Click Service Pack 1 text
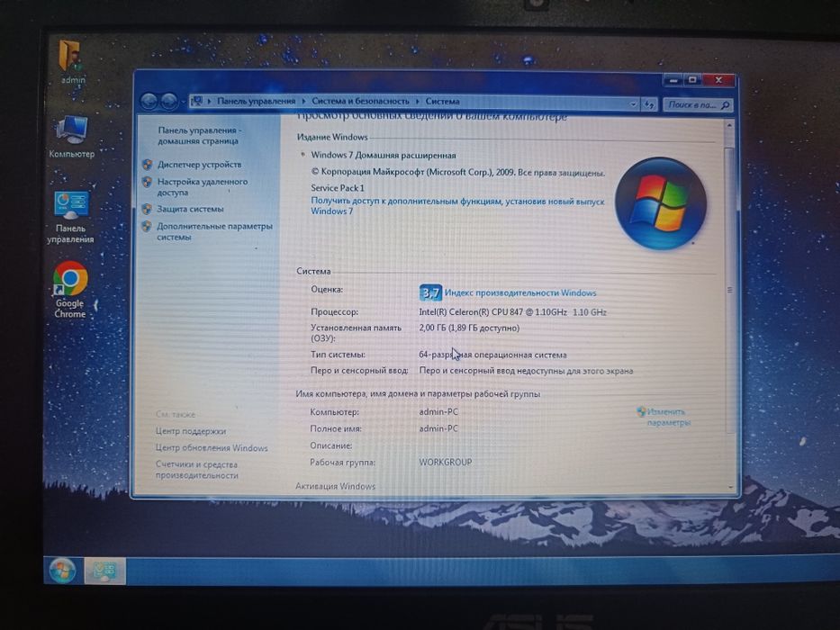 pyautogui.click(x=338, y=187)
